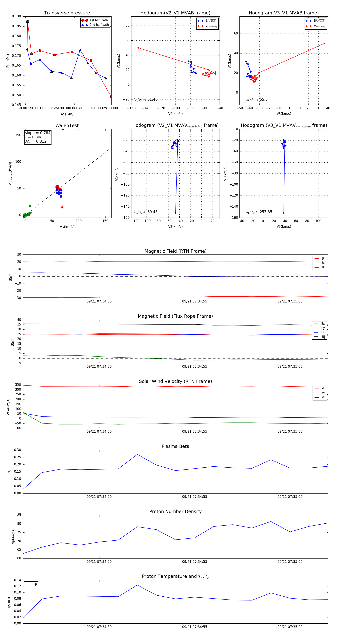Viewport: 351px width, 644px height.
Task: Click the blue triangle '2nd half path' legend marker
Action: pos(84,25)
